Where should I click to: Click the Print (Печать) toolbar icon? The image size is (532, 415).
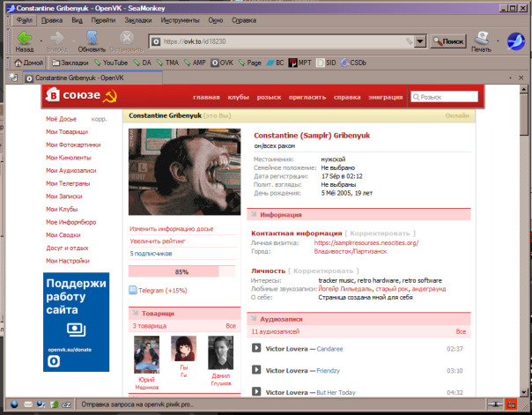481,38
